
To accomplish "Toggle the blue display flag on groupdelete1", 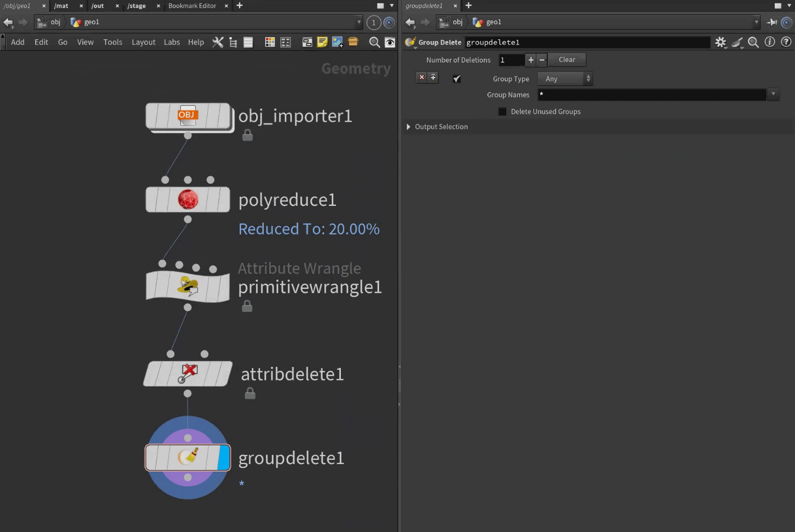I will (x=224, y=458).
